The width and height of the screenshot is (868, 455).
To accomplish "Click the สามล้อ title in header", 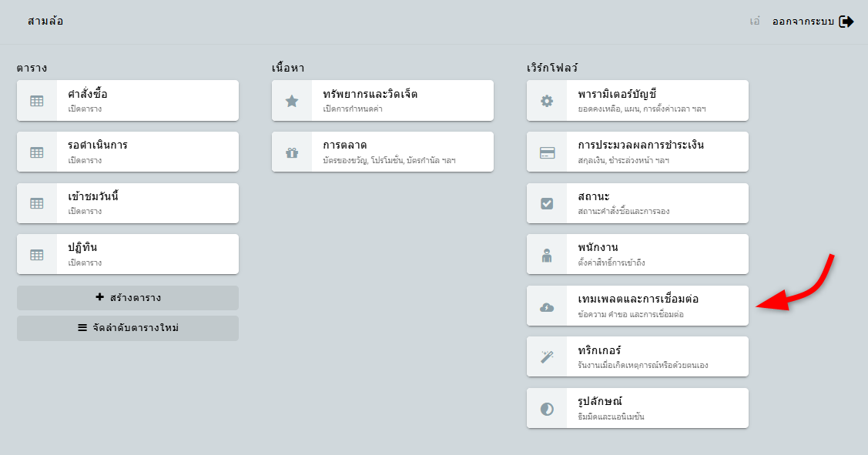I will click(45, 22).
